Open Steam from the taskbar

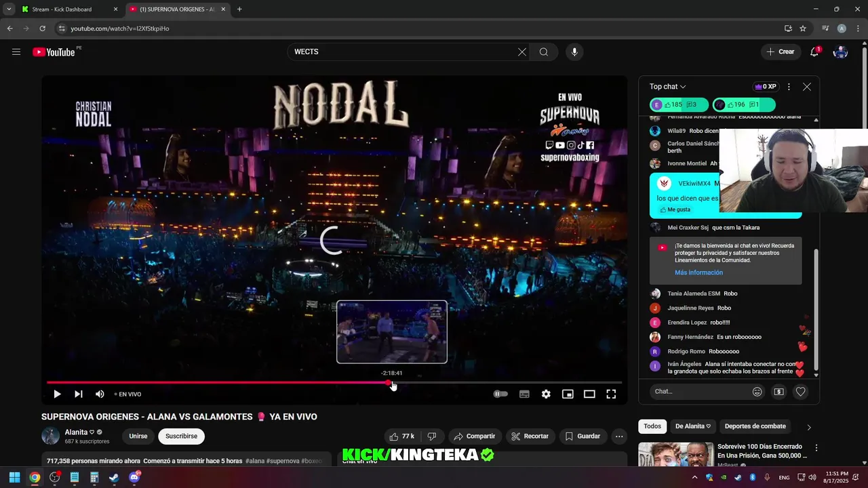pos(114,477)
